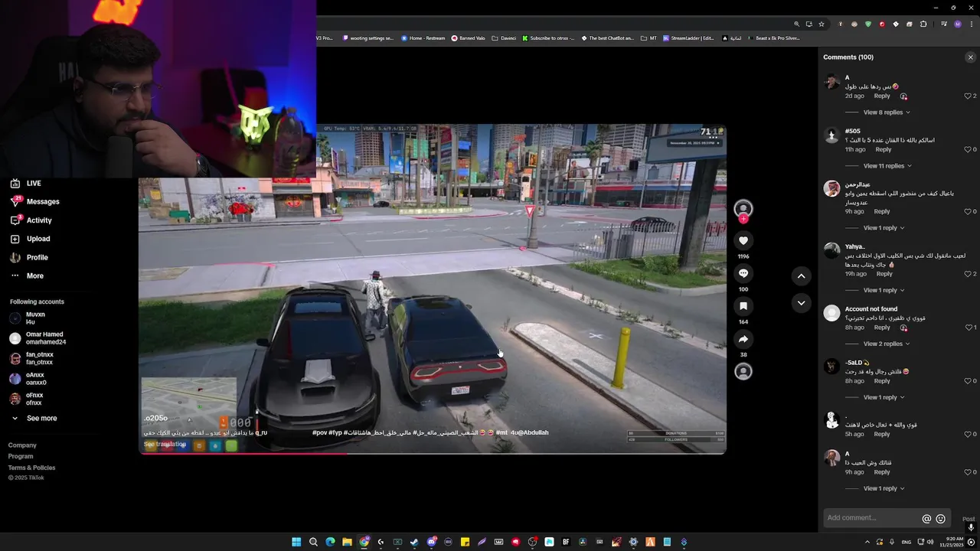Like عبدالرحمن's comment
The height and width of the screenshot is (551, 980).
[x=968, y=212]
